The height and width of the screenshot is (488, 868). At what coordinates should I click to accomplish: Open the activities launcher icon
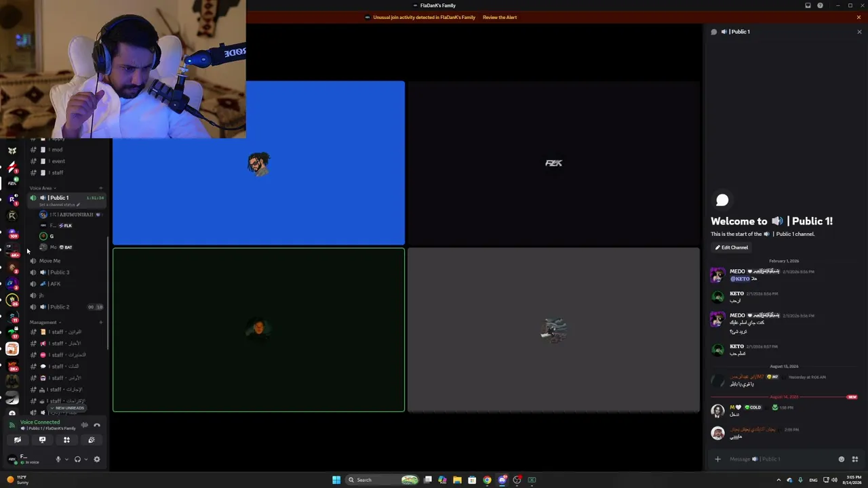66,441
